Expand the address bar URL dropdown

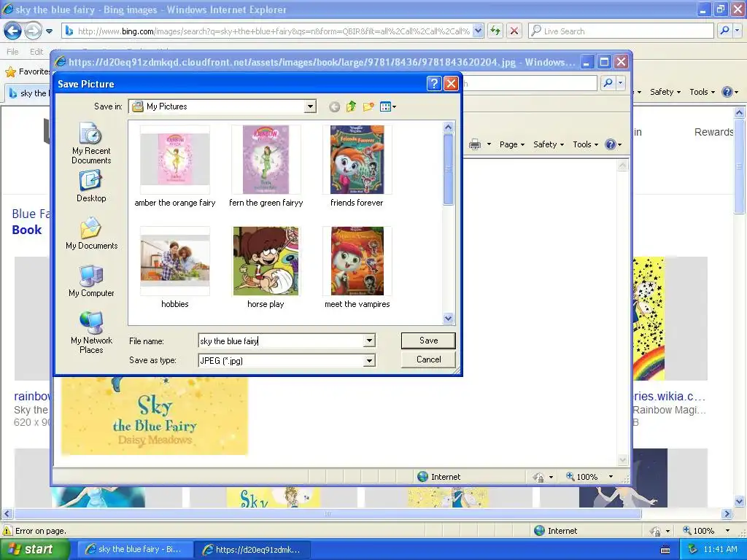coord(479,31)
